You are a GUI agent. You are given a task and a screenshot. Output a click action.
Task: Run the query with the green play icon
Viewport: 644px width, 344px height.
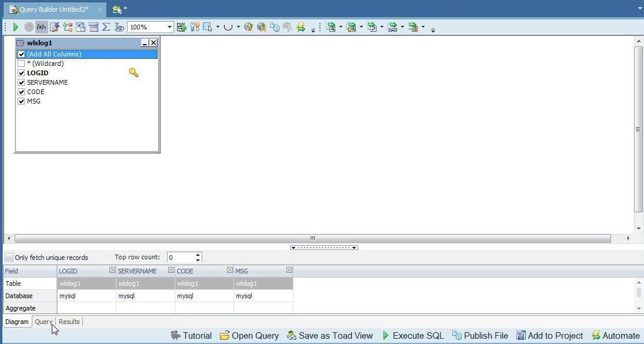(16, 27)
